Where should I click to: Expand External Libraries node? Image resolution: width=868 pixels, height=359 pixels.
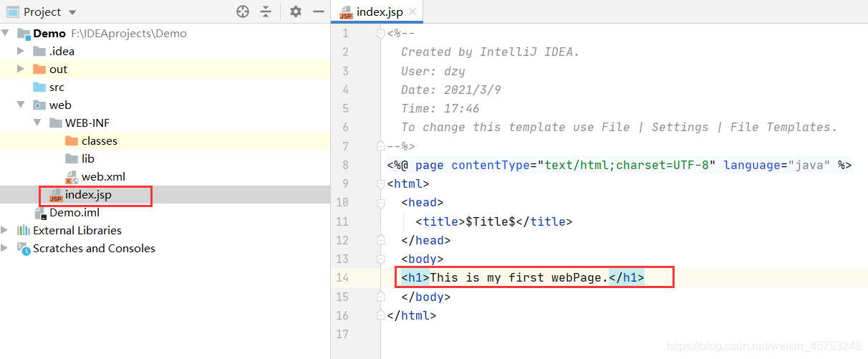pyautogui.click(x=6, y=231)
